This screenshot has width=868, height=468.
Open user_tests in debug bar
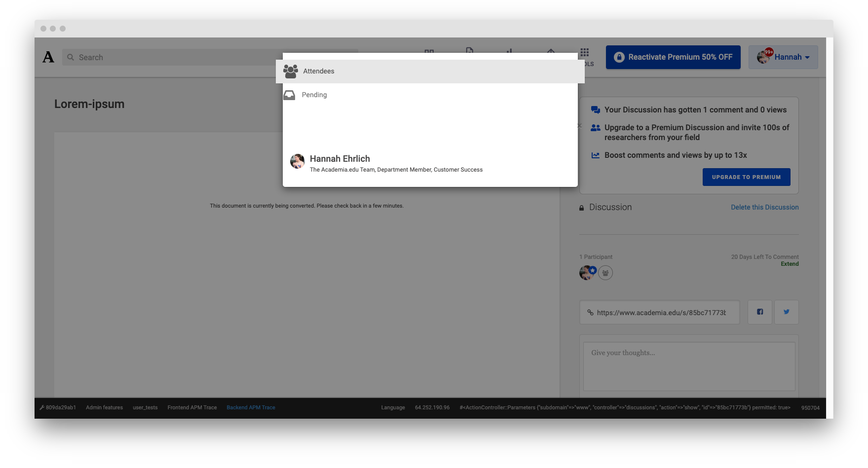tap(145, 407)
